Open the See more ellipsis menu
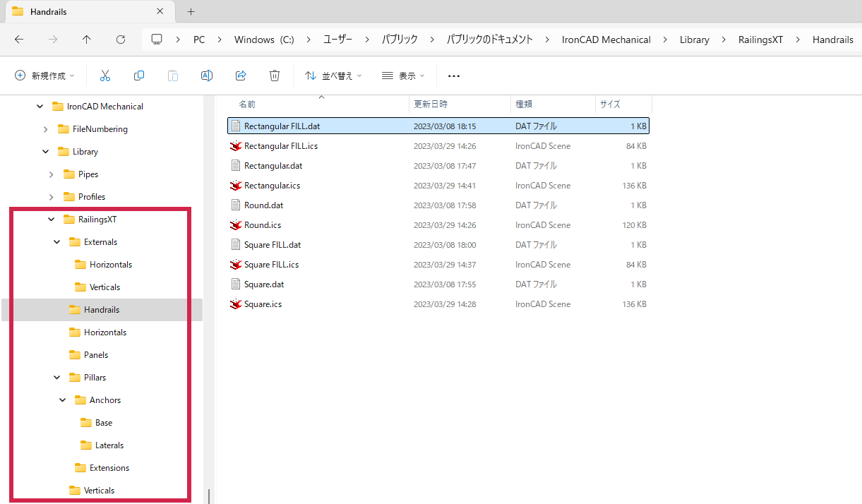Image resolution: width=862 pixels, height=504 pixels. (x=454, y=76)
